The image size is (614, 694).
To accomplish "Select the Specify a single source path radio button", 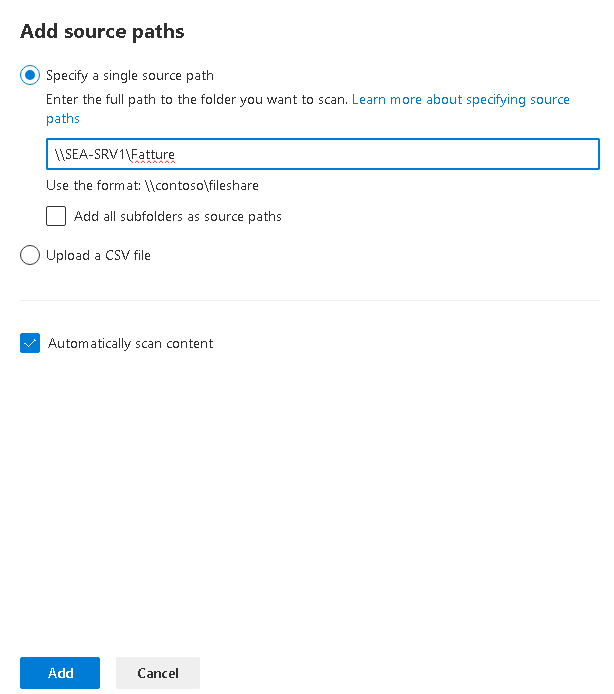I will click(x=30, y=75).
